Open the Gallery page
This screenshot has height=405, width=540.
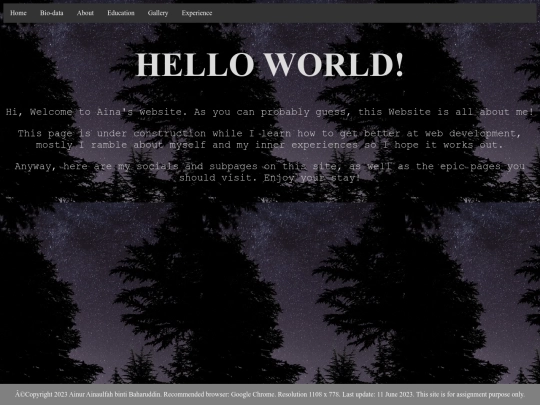[x=158, y=13]
